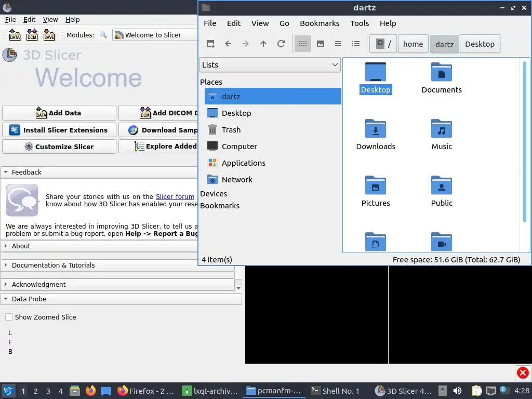Select Network in Places sidebar

pos(273,179)
